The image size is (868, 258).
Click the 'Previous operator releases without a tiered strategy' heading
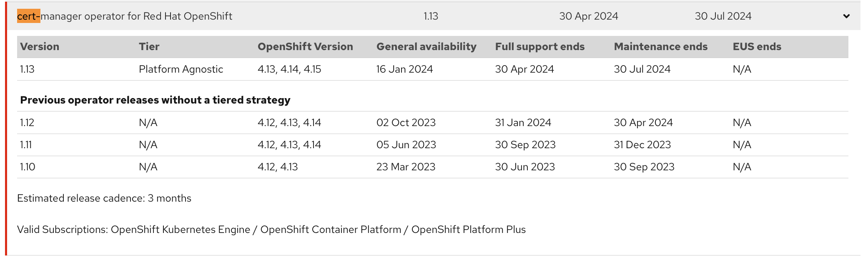point(155,100)
